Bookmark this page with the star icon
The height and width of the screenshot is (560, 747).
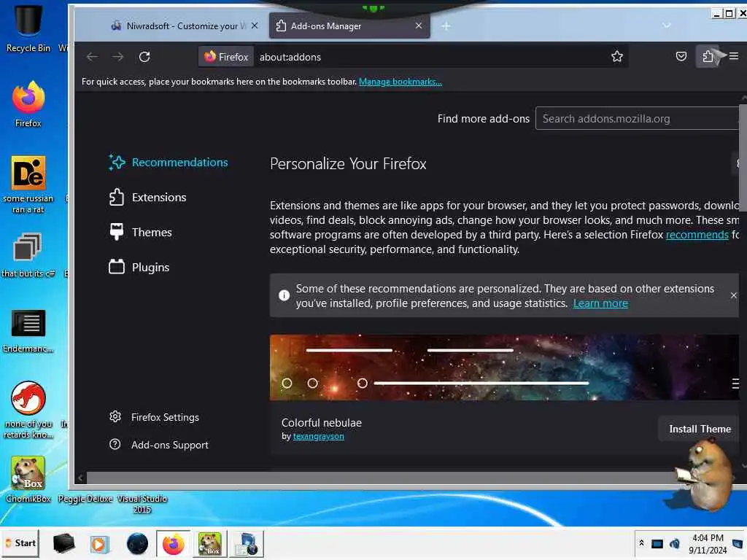point(617,56)
